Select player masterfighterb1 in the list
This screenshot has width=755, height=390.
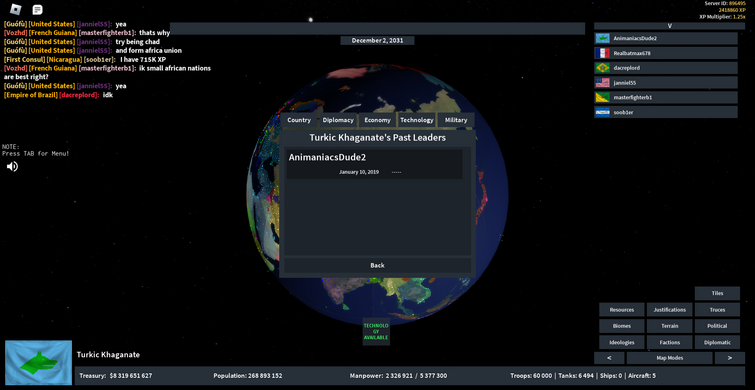(x=666, y=97)
